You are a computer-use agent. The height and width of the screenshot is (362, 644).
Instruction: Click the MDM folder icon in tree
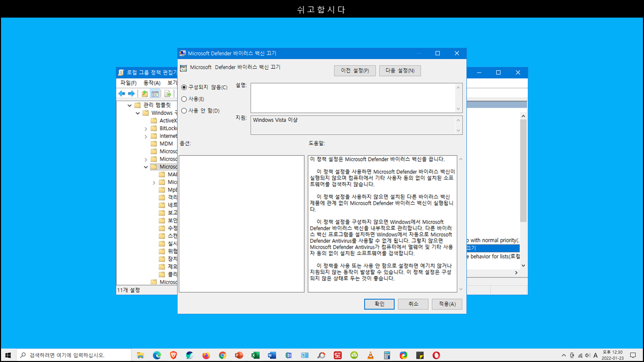coord(154,144)
